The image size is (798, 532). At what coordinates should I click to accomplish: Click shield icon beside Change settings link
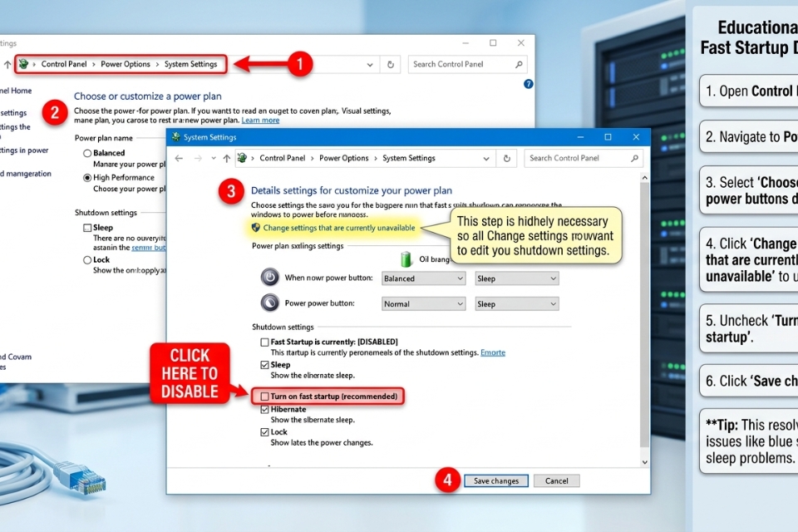click(x=255, y=228)
